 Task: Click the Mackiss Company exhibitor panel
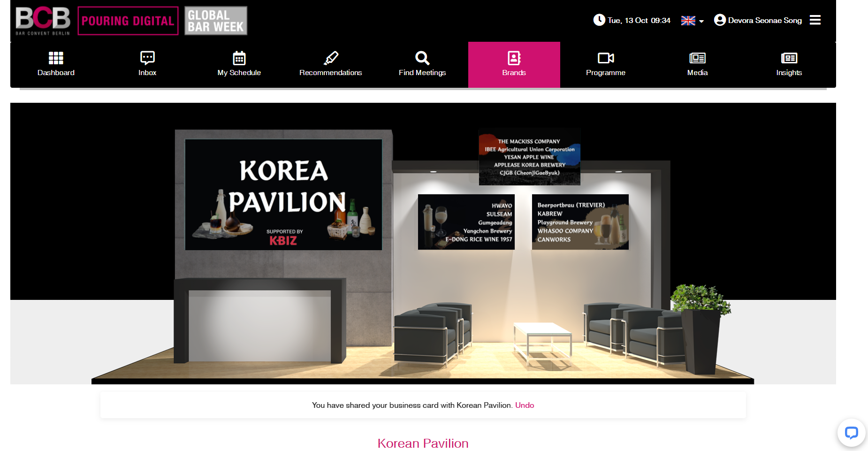pos(530,157)
